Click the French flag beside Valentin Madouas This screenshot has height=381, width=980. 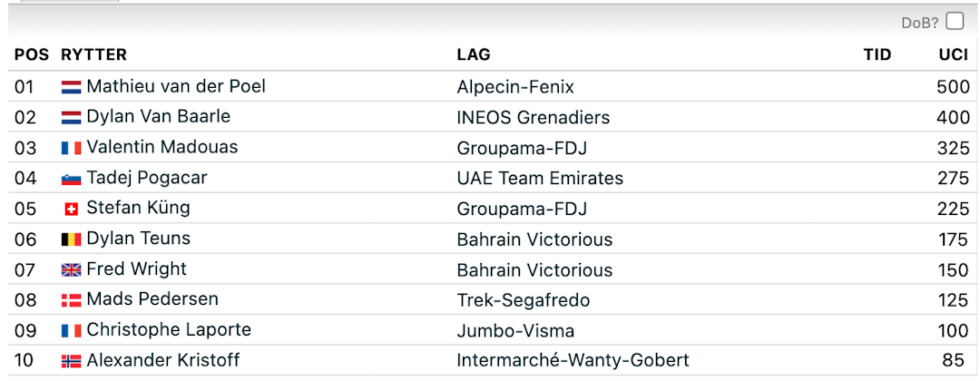(71, 148)
